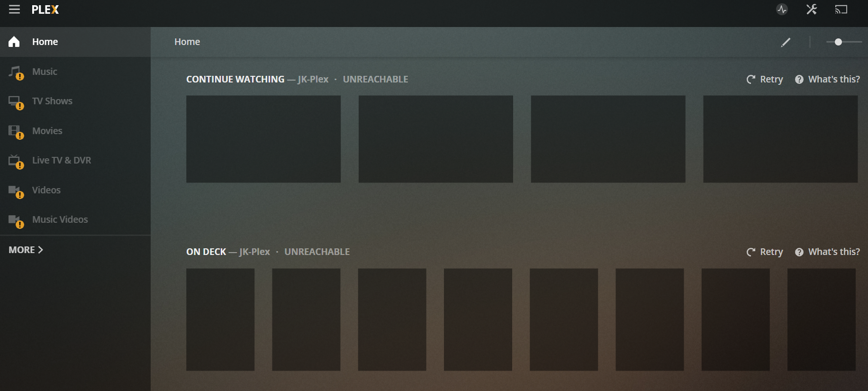This screenshot has height=391, width=868.
Task: Select the first On Deck placeholder poster
Action: click(x=220, y=319)
